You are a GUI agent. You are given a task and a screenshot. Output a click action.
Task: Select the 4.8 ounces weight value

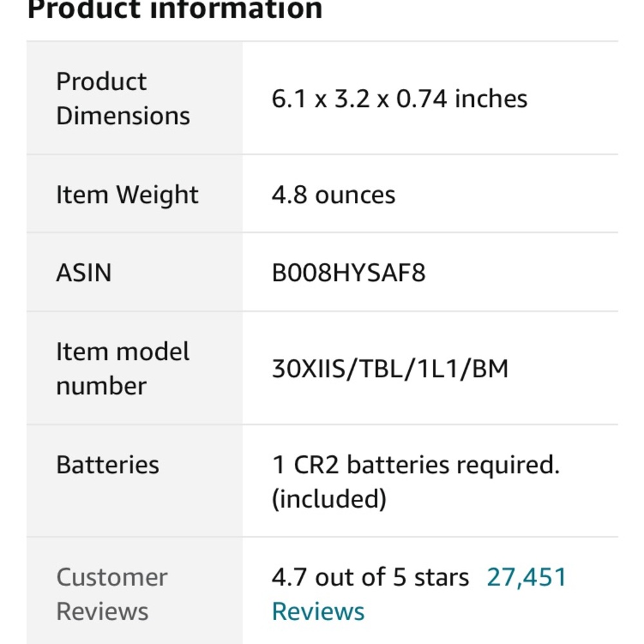coord(334,194)
